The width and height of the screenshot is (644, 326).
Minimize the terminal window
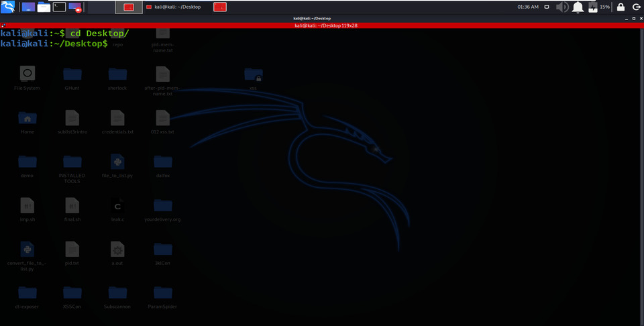[x=625, y=19]
